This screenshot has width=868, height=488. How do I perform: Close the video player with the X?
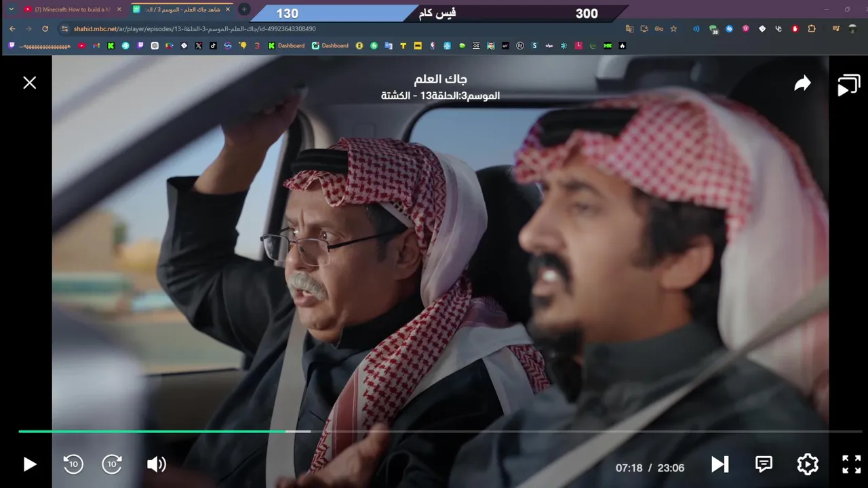point(30,83)
